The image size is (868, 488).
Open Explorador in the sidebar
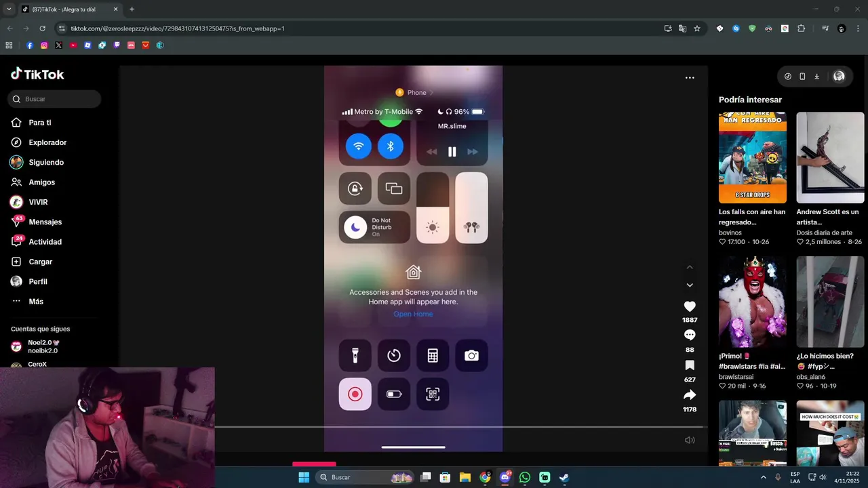[x=47, y=142]
